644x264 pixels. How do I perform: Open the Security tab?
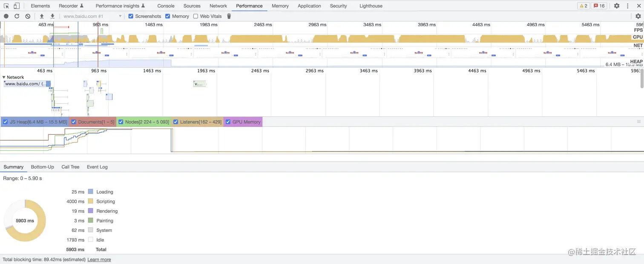338,6
